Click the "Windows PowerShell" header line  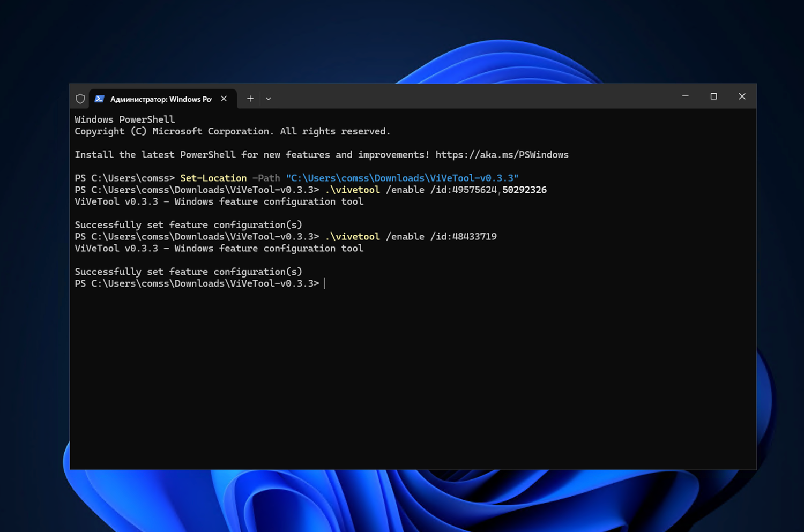(125, 119)
